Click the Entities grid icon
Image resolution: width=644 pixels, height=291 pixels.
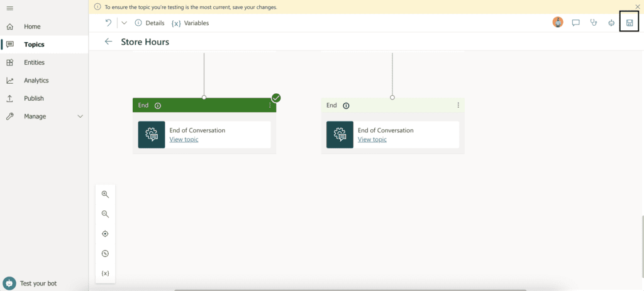pos(10,62)
